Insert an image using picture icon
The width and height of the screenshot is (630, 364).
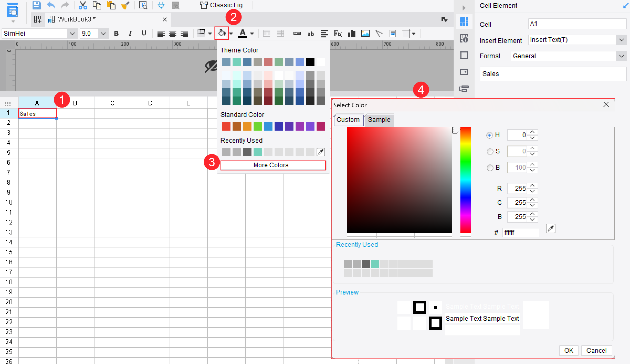click(x=365, y=33)
